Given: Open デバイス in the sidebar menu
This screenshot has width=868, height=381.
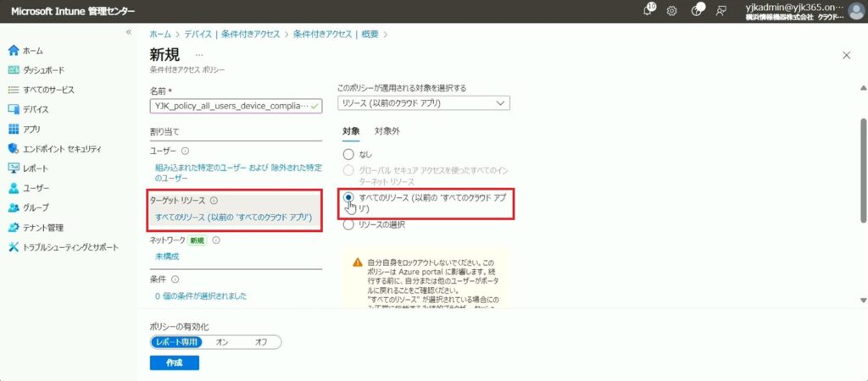Looking at the screenshot, I should click(36, 109).
